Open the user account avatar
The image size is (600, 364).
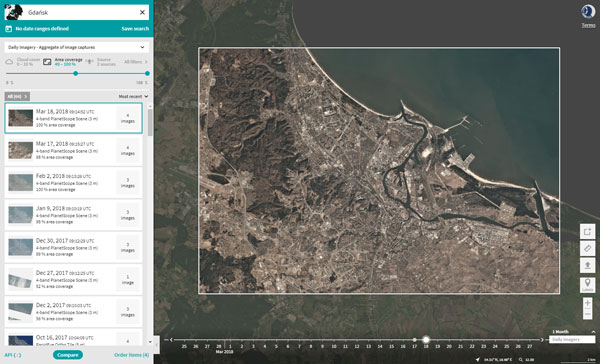coord(588,12)
